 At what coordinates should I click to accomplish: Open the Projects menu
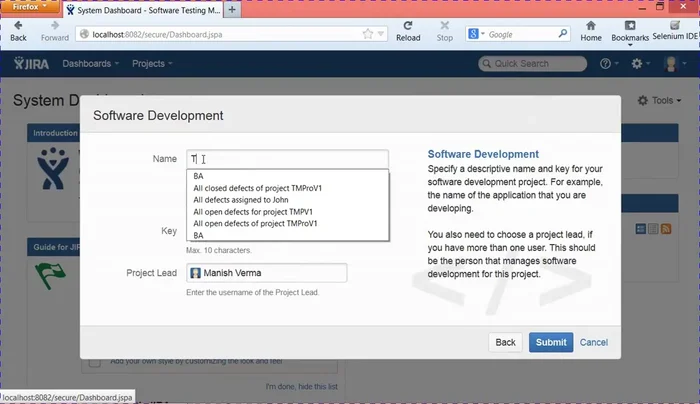(152, 63)
